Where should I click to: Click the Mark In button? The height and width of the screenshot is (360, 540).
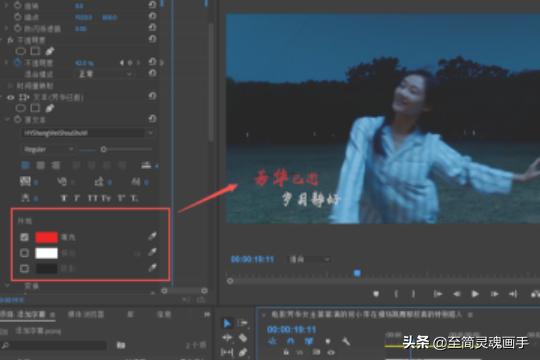tap(396, 294)
